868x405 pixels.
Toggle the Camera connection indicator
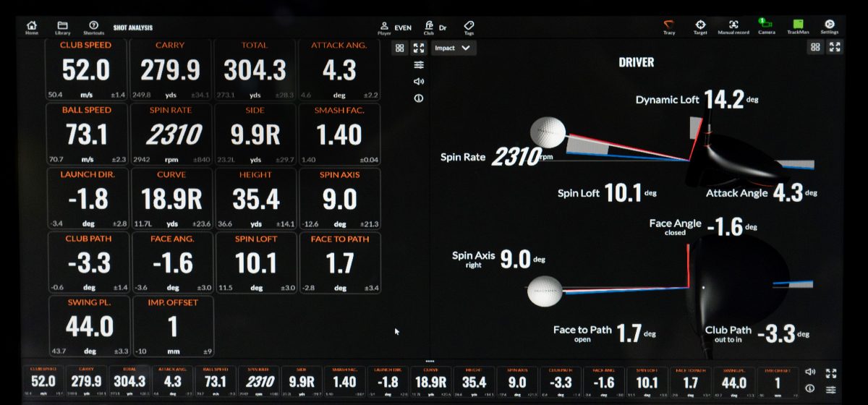[767, 27]
